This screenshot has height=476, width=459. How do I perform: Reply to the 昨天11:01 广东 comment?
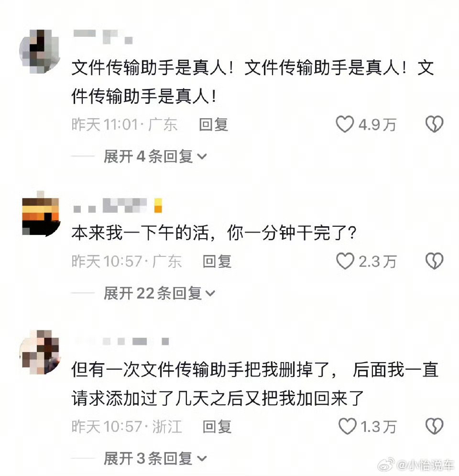(213, 124)
